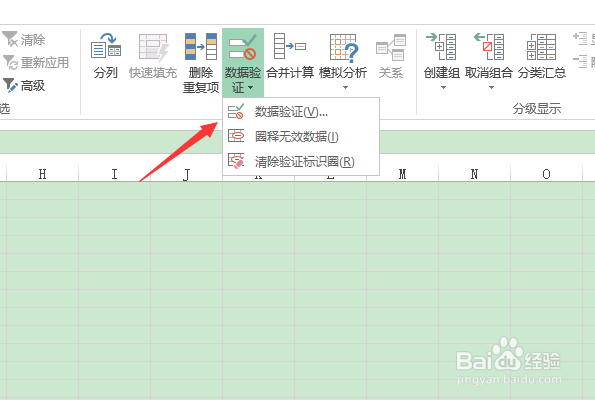Expand the 创建组 dropdown arrow

[x=443, y=88]
